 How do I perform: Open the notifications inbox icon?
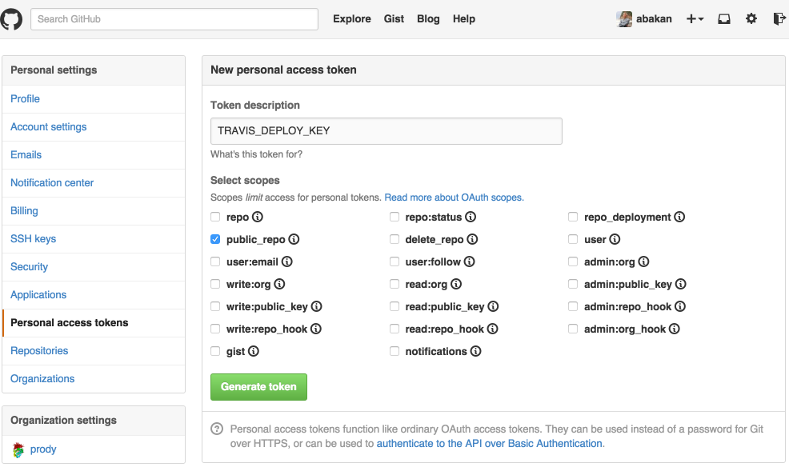(x=724, y=19)
